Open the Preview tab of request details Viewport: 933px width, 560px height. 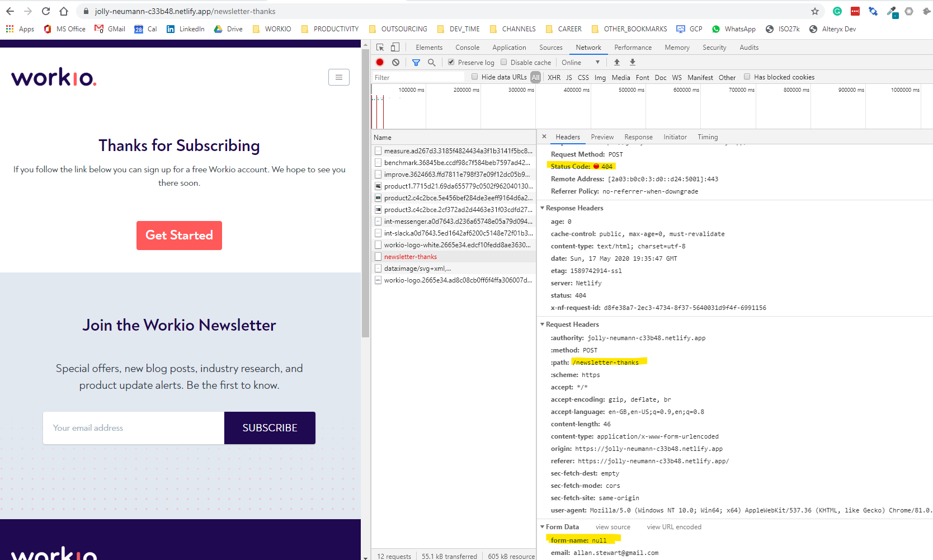coord(602,137)
